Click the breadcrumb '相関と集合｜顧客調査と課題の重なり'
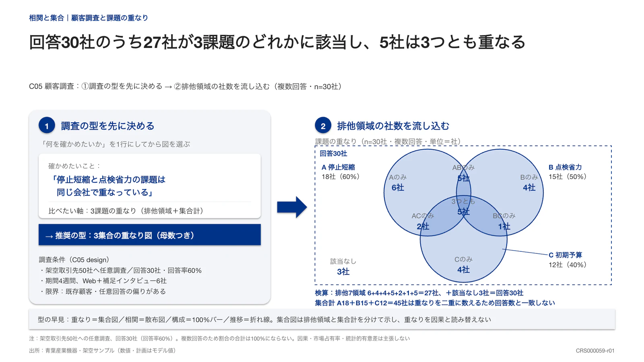Image resolution: width=644 pixels, height=362 pixels. [89, 18]
